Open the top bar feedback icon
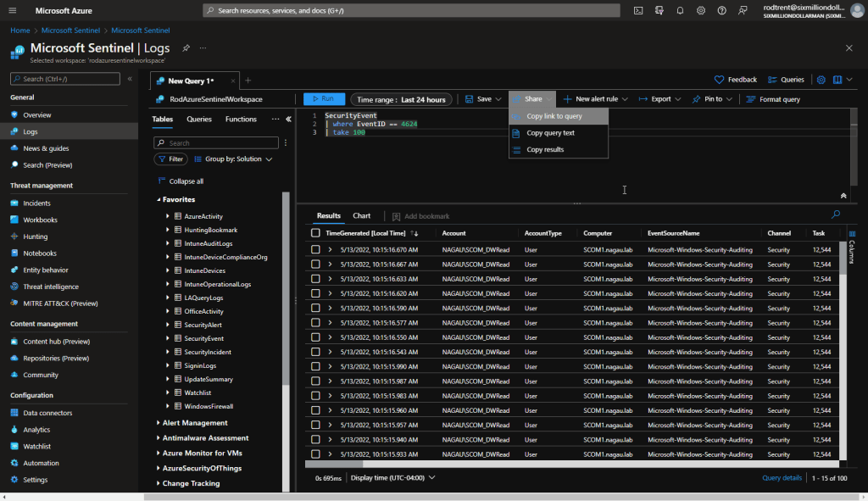The height and width of the screenshot is (501, 868). (743, 10)
